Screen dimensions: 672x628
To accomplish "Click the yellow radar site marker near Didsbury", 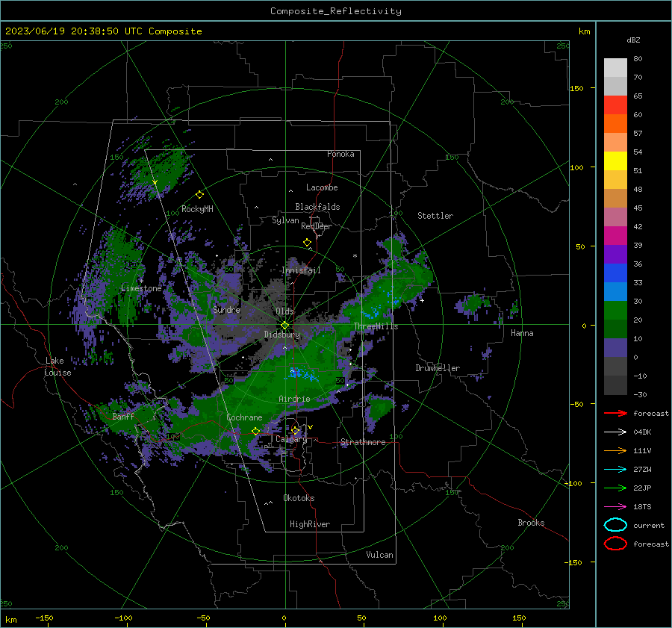I will 284,326.
